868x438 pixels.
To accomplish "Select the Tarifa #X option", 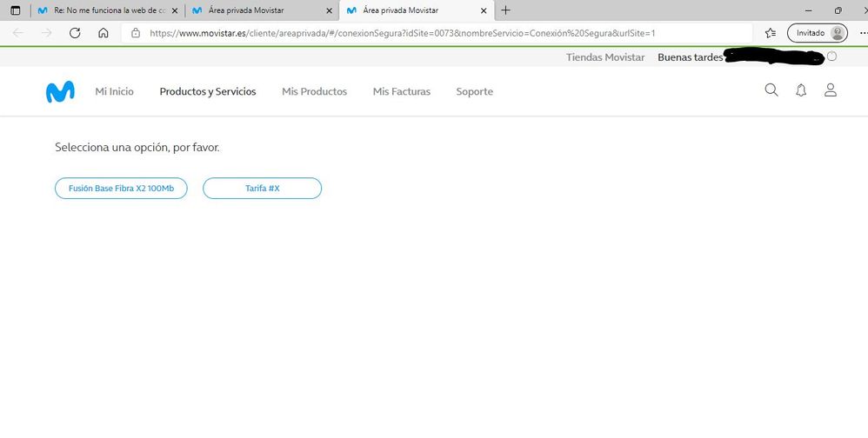I will click(262, 189).
